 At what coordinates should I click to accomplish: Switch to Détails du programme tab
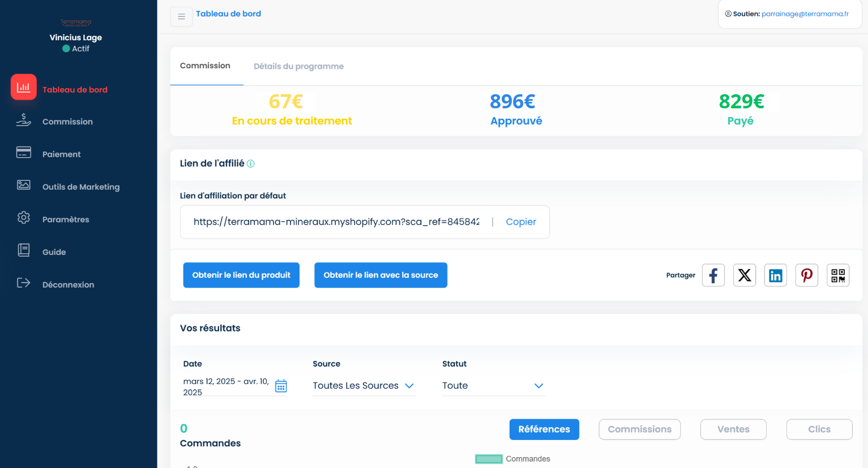299,66
